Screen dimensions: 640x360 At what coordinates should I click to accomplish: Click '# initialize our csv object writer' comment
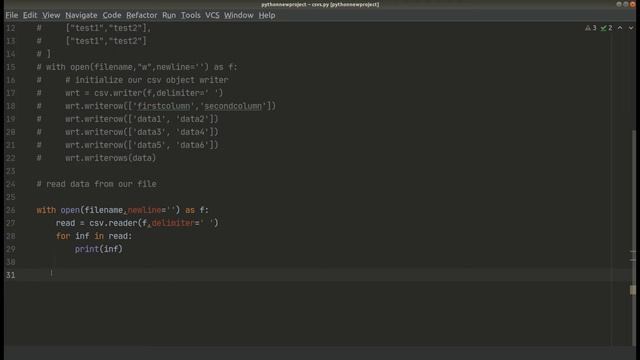pos(147,80)
